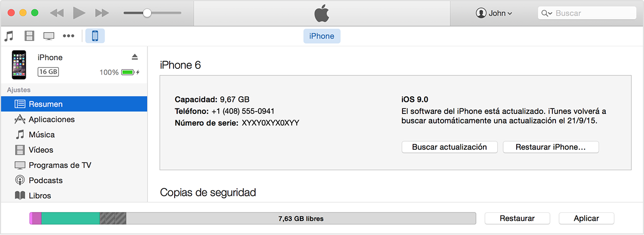Adjust the volume slider knob
644x235 pixels.
[x=147, y=13]
